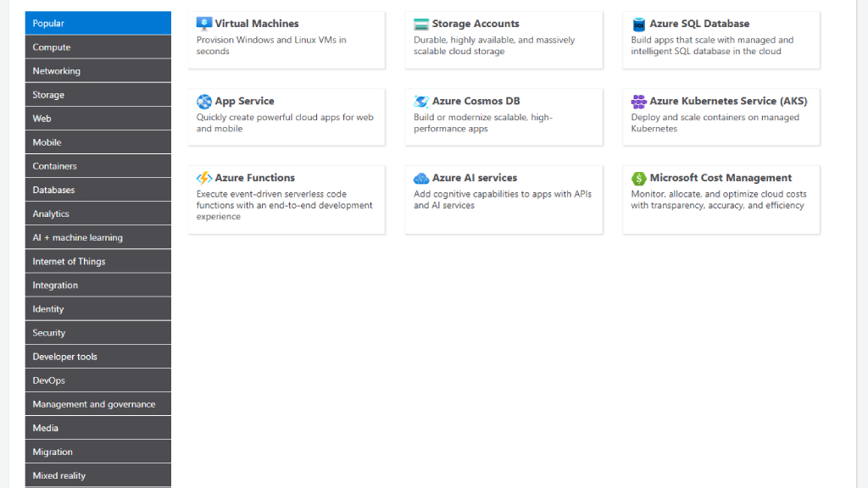Open the Virtual Machines title link
The image size is (868, 488).
pyautogui.click(x=257, y=24)
